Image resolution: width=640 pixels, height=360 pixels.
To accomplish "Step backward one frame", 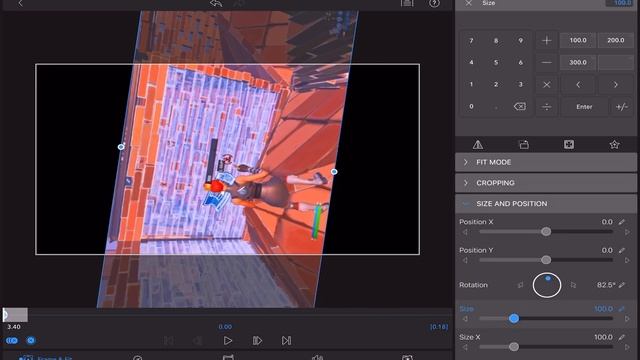I will coord(198,340).
